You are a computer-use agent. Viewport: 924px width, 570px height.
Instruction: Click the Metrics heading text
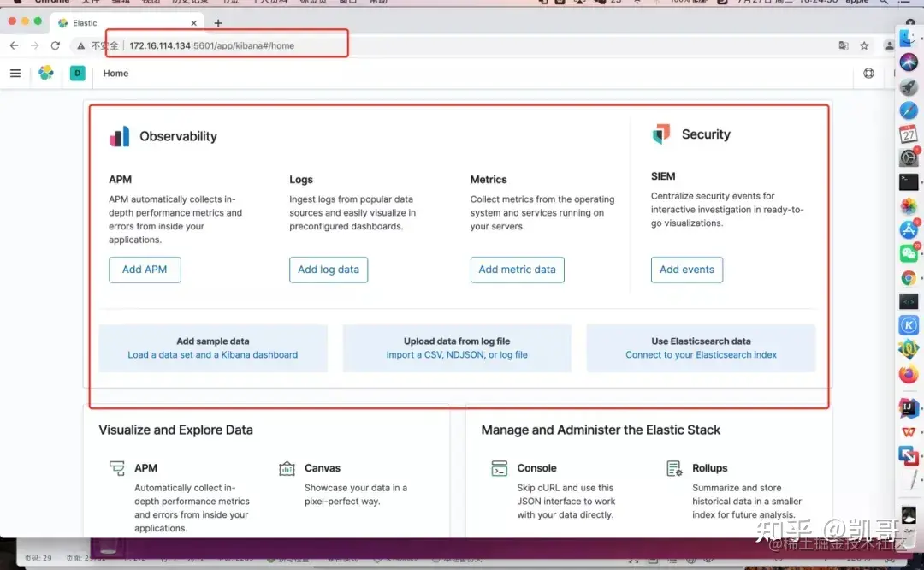tap(489, 179)
